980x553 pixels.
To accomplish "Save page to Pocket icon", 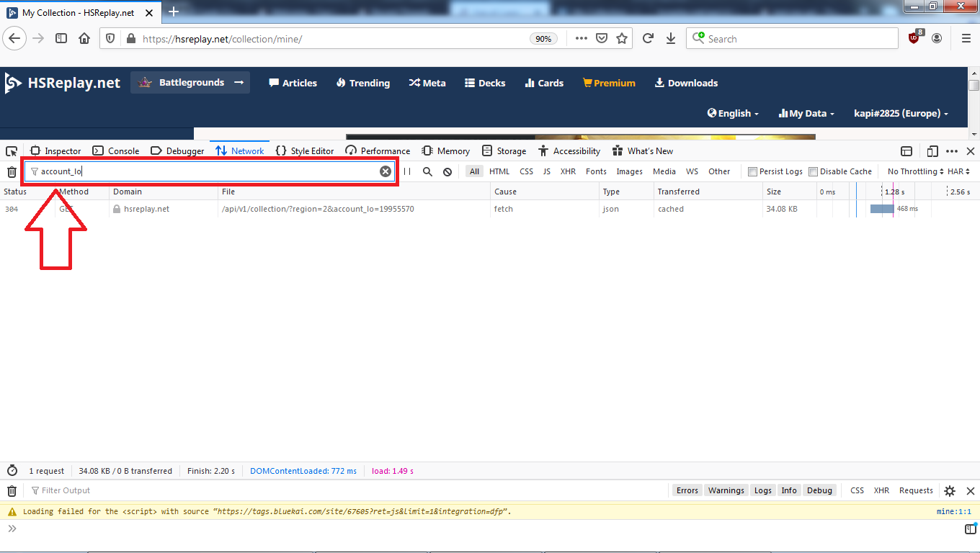I will [x=601, y=39].
